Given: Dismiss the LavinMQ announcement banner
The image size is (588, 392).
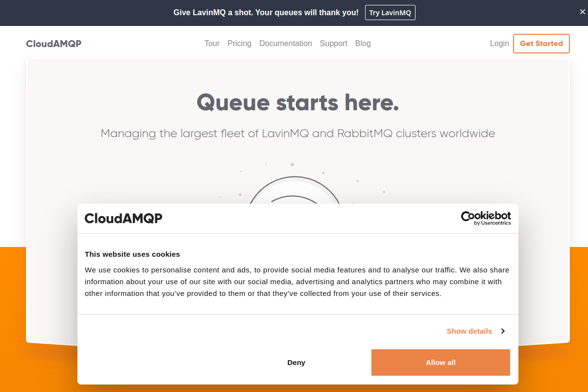Looking at the screenshot, I should [x=582, y=12].
